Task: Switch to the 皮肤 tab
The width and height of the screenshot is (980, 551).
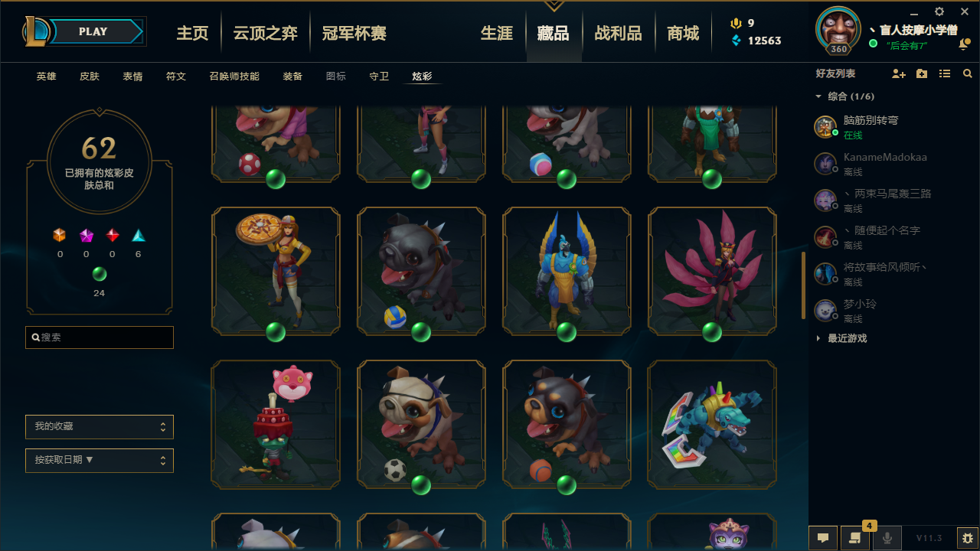Action: click(90, 77)
